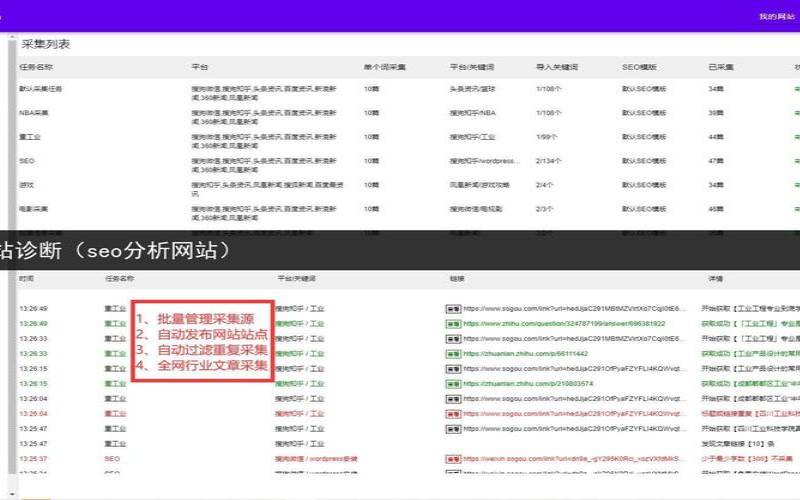800x500 pixels.
Task: Select the 游戏 task name
Action: (26, 185)
